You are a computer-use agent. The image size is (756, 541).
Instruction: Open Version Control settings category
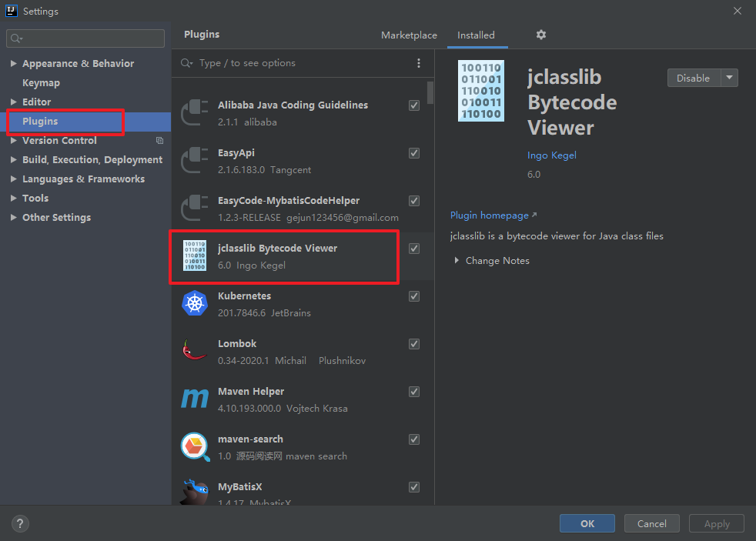59,140
